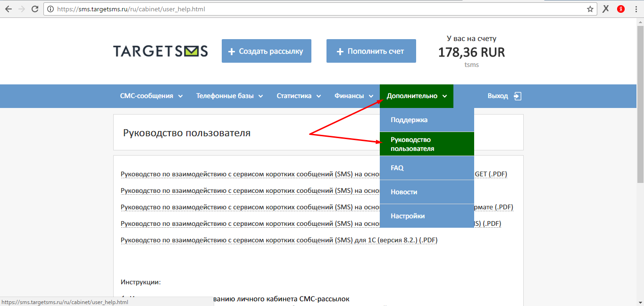Click the tsms account name
Image resolution: width=644 pixels, height=306 pixels.
pyautogui.click(x=471, y=65)
